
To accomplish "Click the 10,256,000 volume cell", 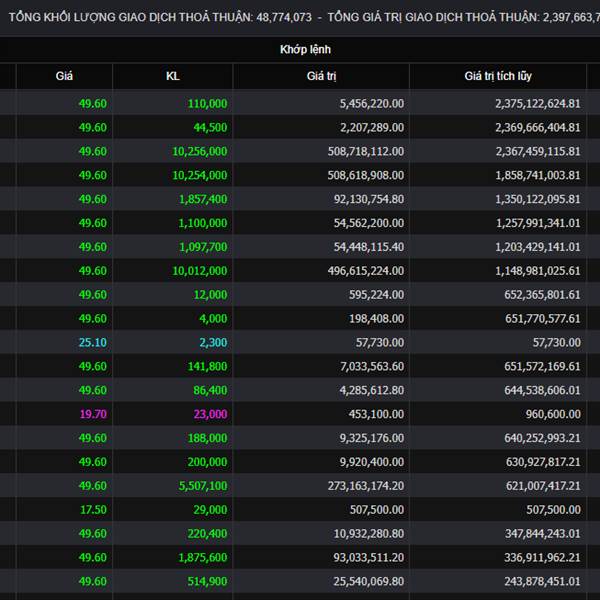I will pos(173,151).
